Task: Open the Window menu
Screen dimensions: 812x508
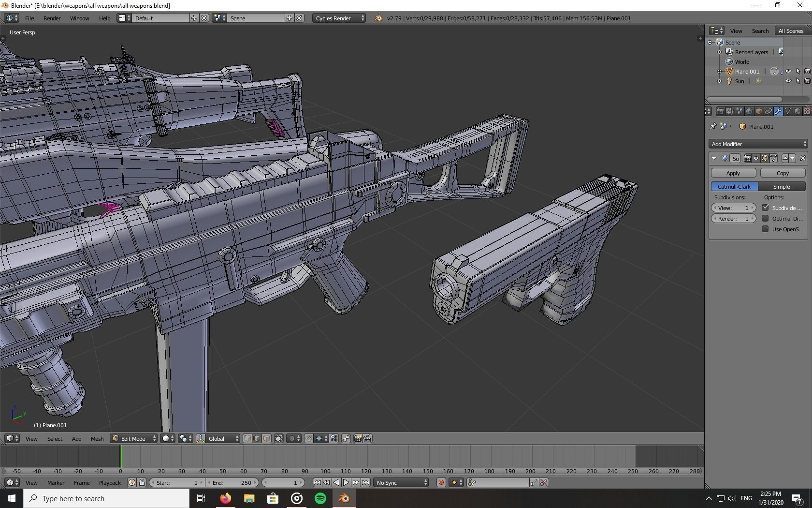Action: (79, 18)
